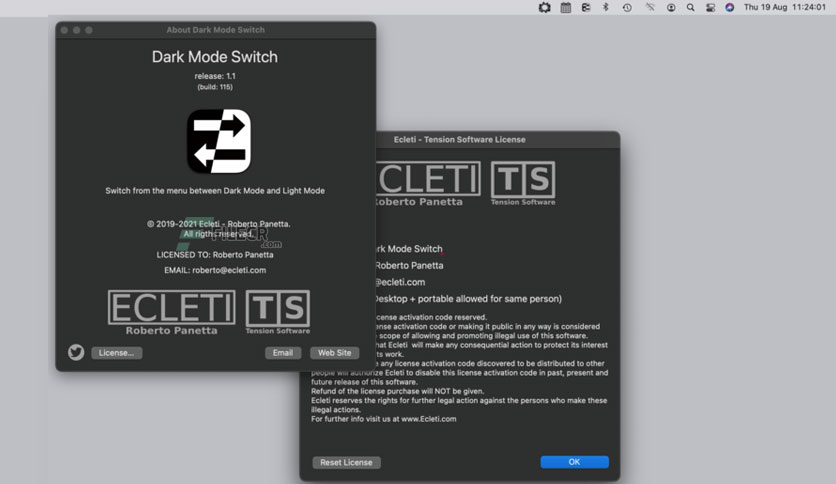Screen dimensions: 836x484
Task: Click Switch from the menu description text
Action: click(x=215, y=191)
